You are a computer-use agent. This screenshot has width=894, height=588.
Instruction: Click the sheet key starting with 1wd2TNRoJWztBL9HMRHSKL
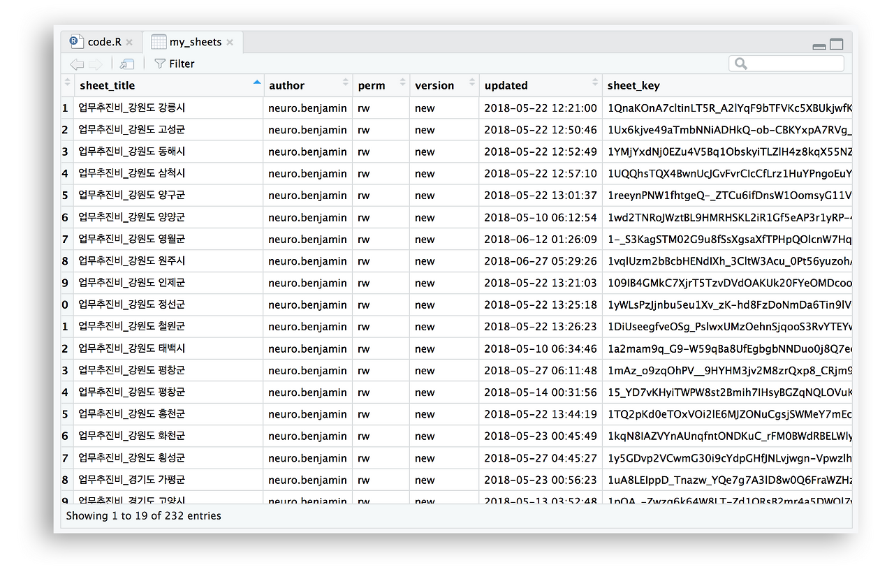tap(730, 217)
